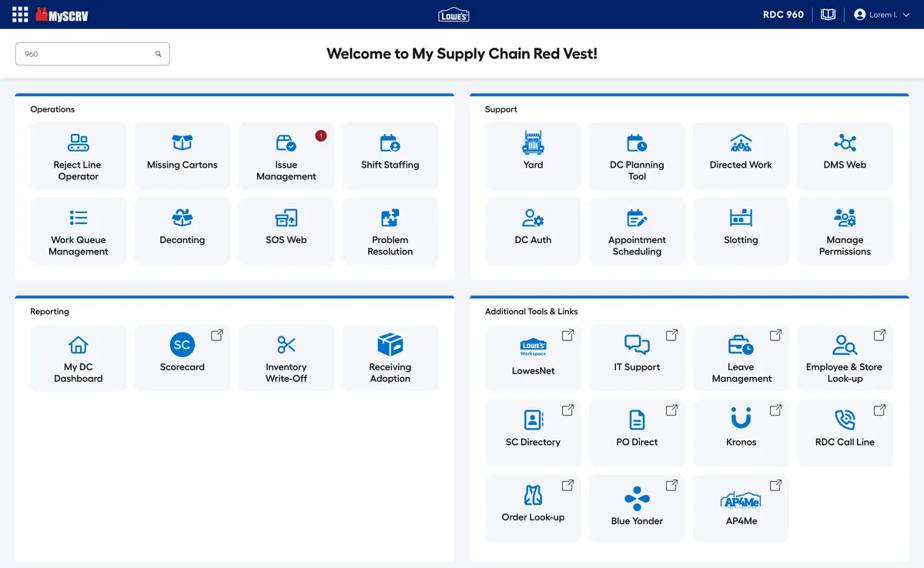Click the Operations section heading

[x=52, y=109]
